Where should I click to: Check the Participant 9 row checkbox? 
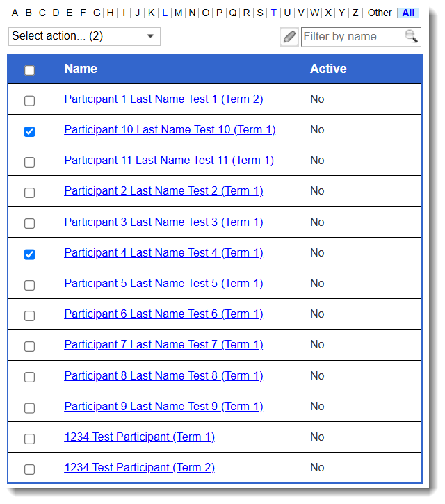click(x=29, y=408)
